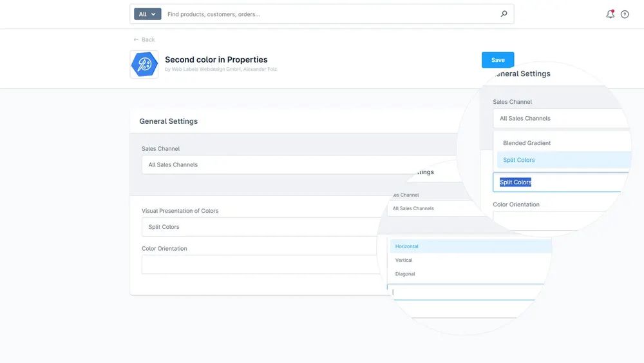This screenshot has height=363, width=644.
Task: Select Horizontal orientation option
Action: 471,246
